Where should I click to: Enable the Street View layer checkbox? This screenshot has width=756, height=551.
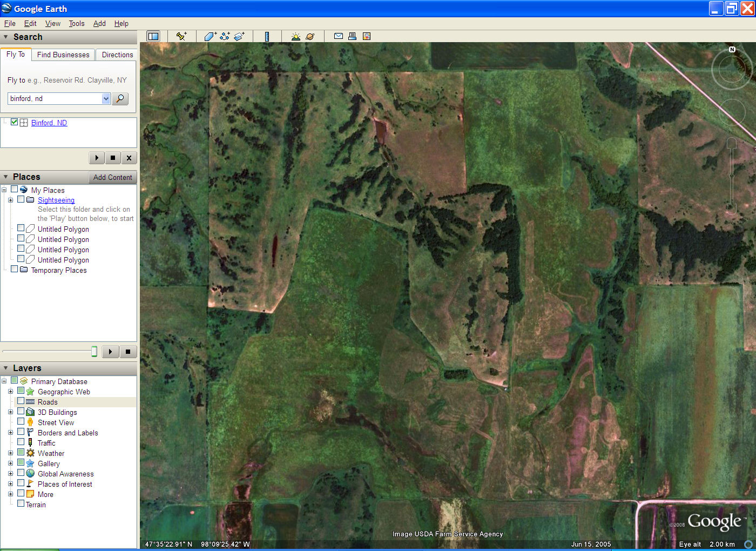(x=21, y=422)
